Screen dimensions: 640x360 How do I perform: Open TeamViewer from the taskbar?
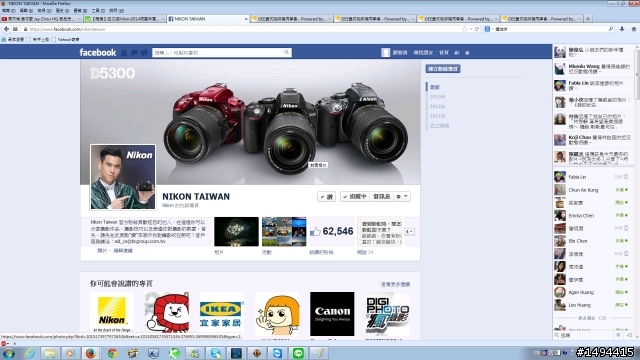[x=277, y=353]
